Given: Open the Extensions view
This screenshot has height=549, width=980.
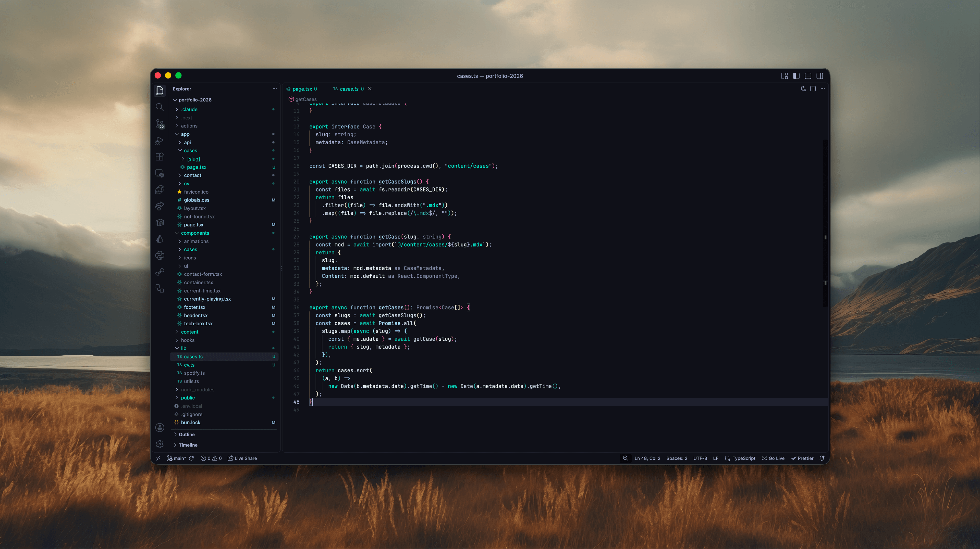Looking at the screenshot, I should [x=160, y=157].
